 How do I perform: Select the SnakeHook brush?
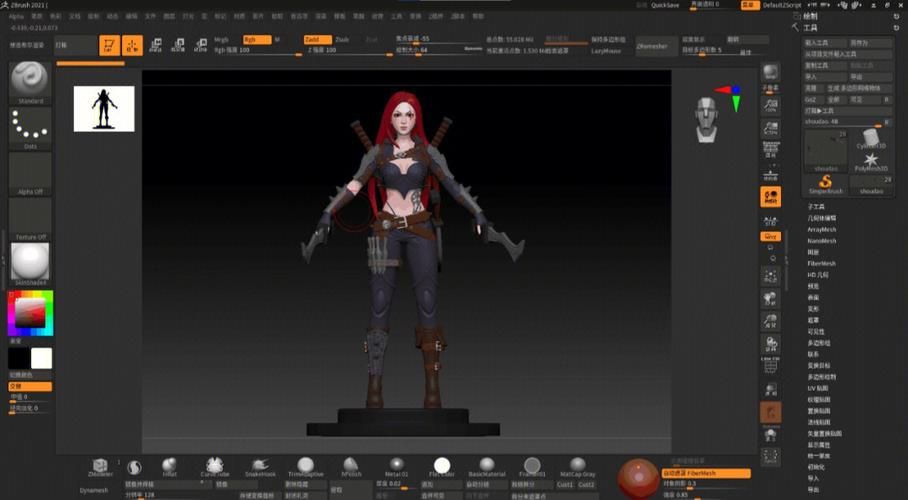[x=260, y=466]
